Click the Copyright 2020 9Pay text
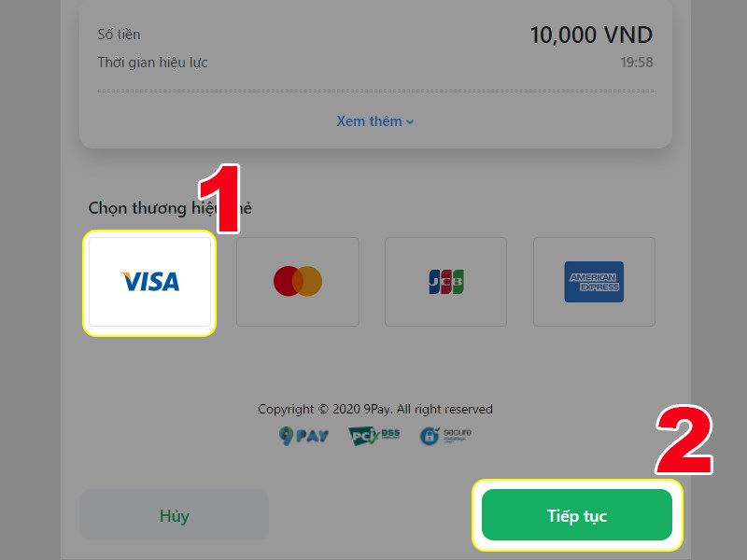 375,409
